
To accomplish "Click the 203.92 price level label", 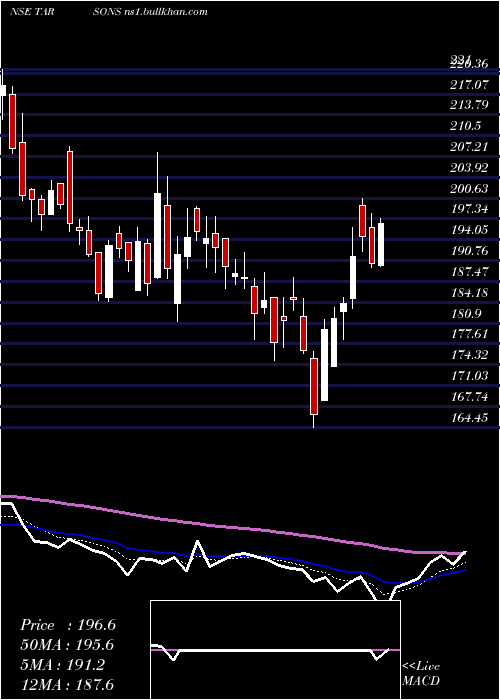I will pos(469,168).
